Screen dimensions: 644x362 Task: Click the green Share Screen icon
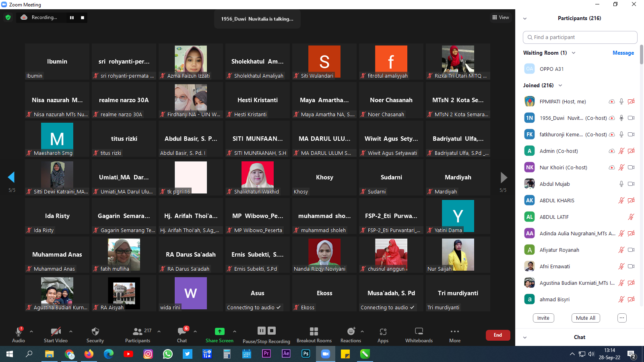click(219, 331)
